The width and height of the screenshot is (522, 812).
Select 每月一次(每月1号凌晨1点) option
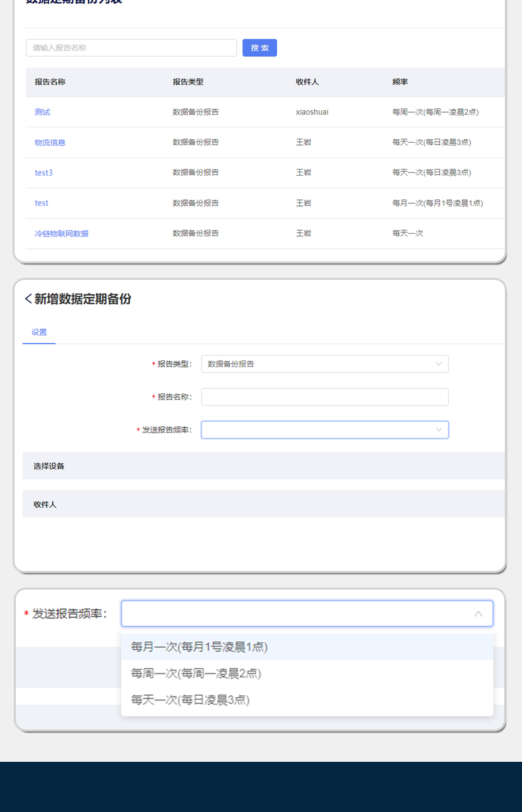200,647
